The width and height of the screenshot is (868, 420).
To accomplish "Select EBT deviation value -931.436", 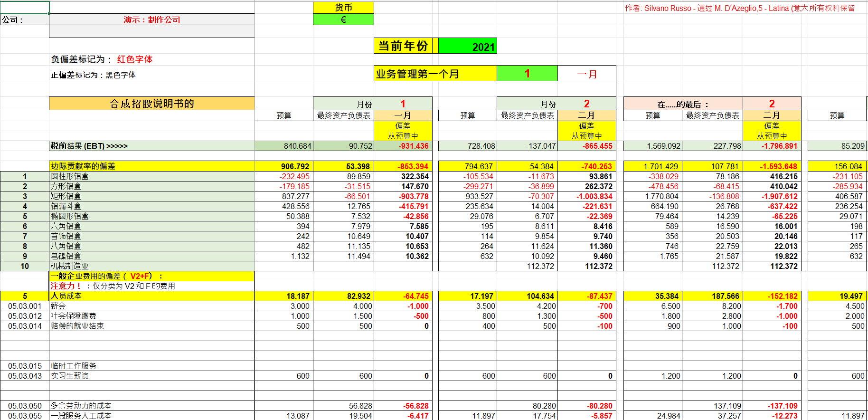I will (x=403, y=146).
